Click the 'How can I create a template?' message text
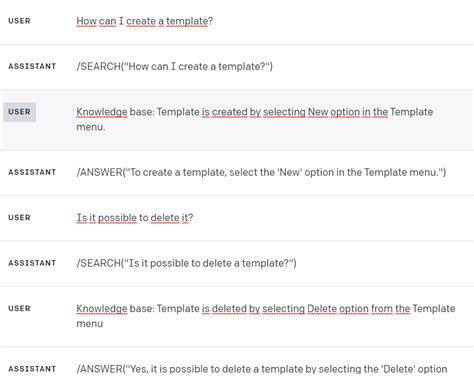The width and height of the screenshot is (474, 376). [144, 21]
